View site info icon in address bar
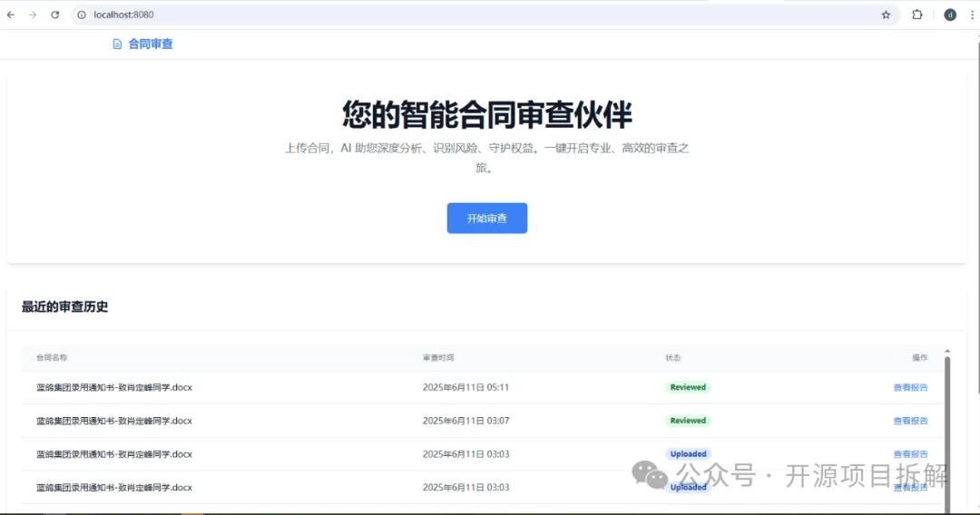The width and height of the screenshot is (980, 515). (82, 15)
